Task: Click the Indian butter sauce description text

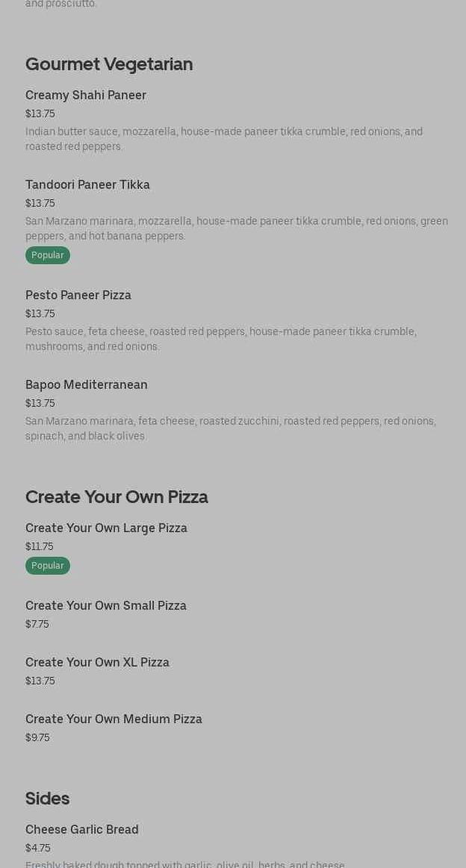Action: 224,139
